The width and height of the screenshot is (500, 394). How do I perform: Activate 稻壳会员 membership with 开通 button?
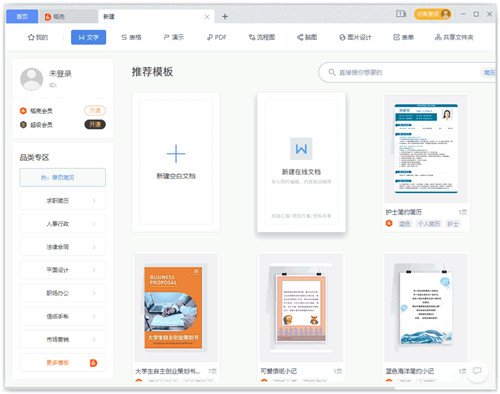95,110
